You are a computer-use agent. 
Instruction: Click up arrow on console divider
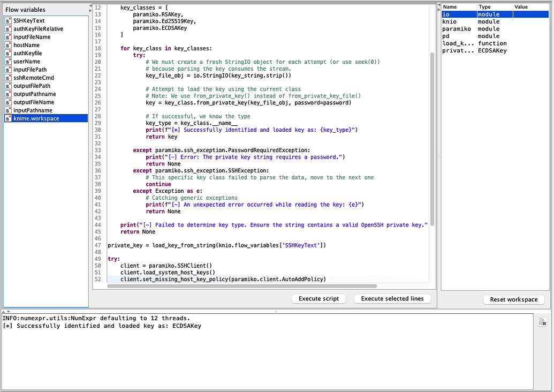pos(4,312)
